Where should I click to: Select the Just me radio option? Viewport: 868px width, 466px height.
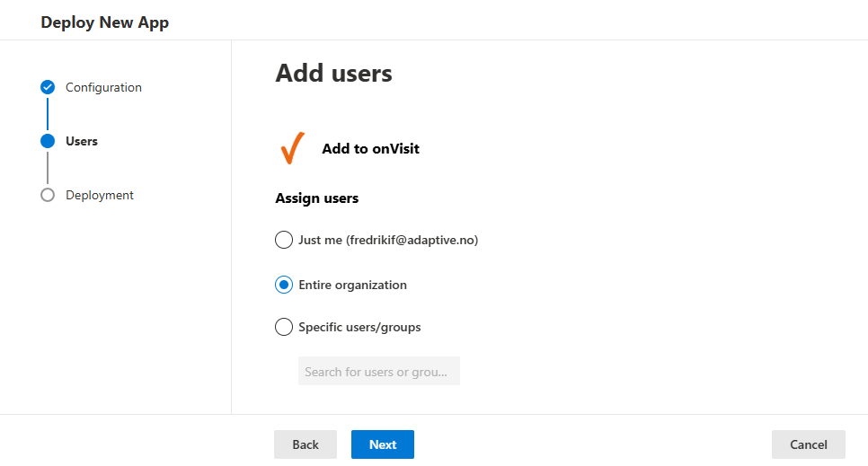[x=284, y=240]
